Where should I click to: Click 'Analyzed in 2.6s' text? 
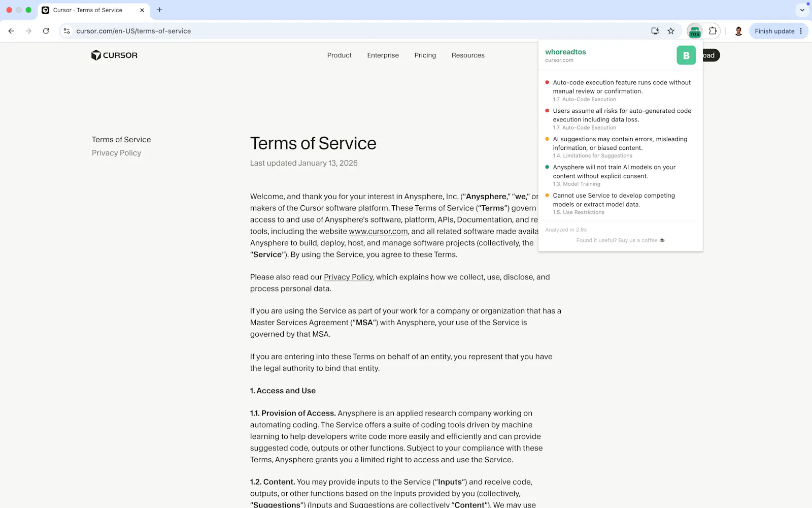pyautogui.click(x=566, y=230)
